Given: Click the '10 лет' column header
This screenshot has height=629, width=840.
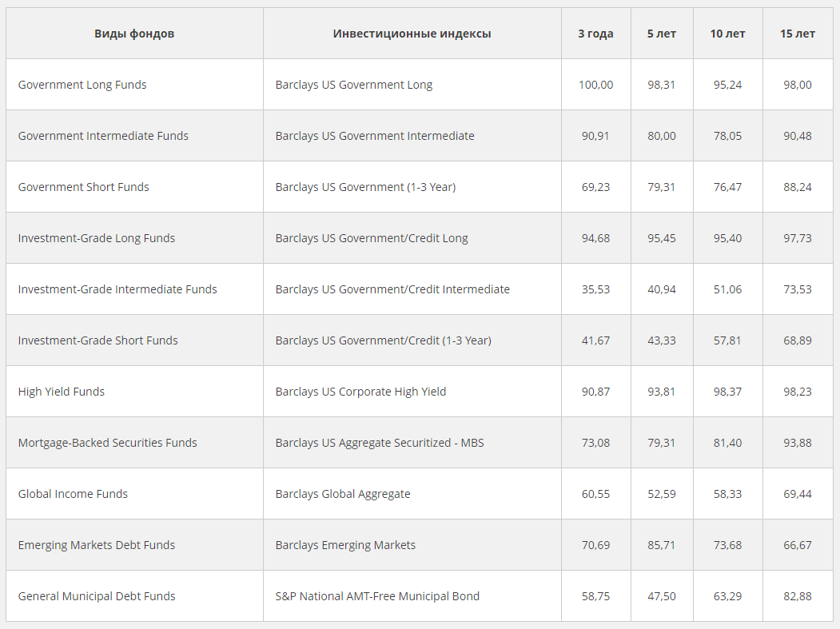Looking at the screenshot, I should (x=727, y=34).
